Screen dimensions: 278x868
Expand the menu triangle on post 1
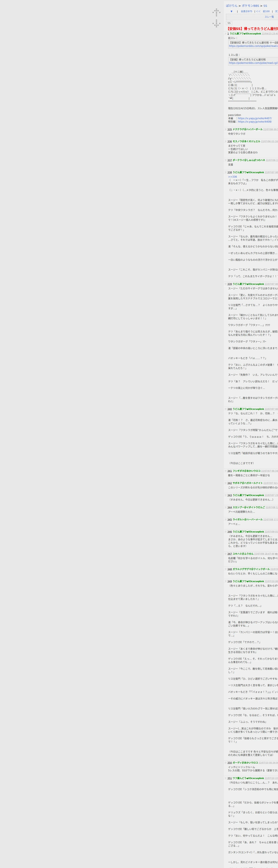[226, 34]
